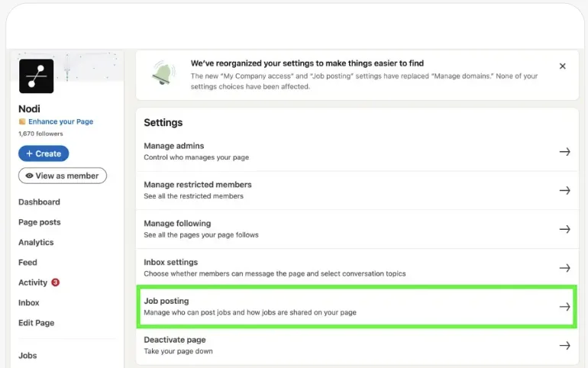Select the Deactivate page setting title
Viewport: 588px width, 368px height.
tap(175, 340)
